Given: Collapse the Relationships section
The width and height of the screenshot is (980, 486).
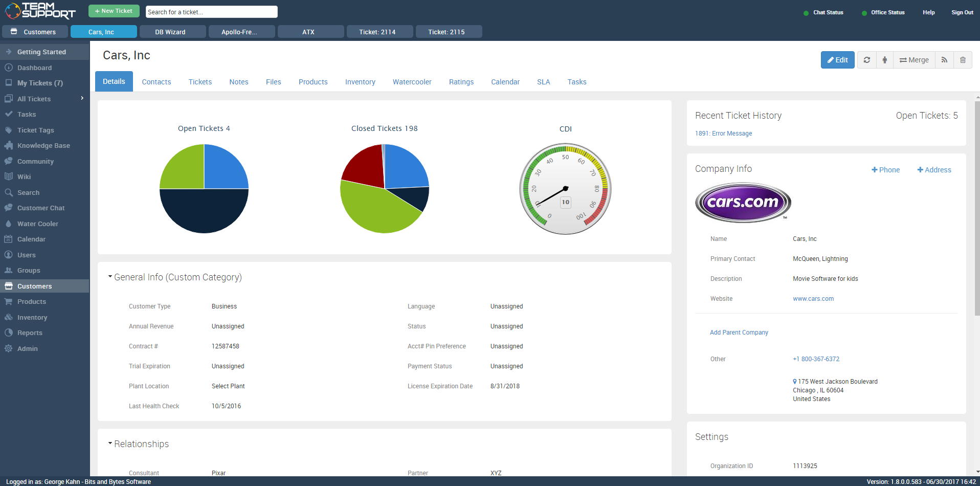Looking at the screenshot, I should (110, 444).
